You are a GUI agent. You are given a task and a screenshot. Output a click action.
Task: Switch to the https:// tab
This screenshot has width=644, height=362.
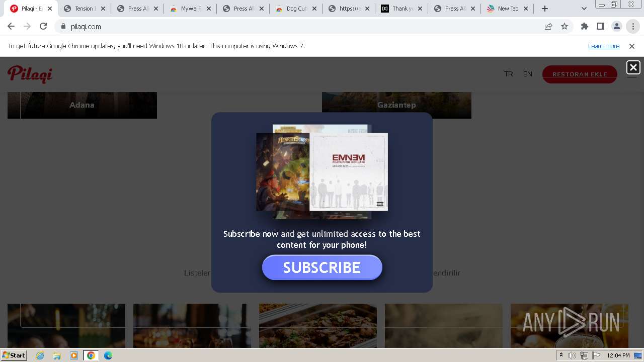tap(350, 9)
